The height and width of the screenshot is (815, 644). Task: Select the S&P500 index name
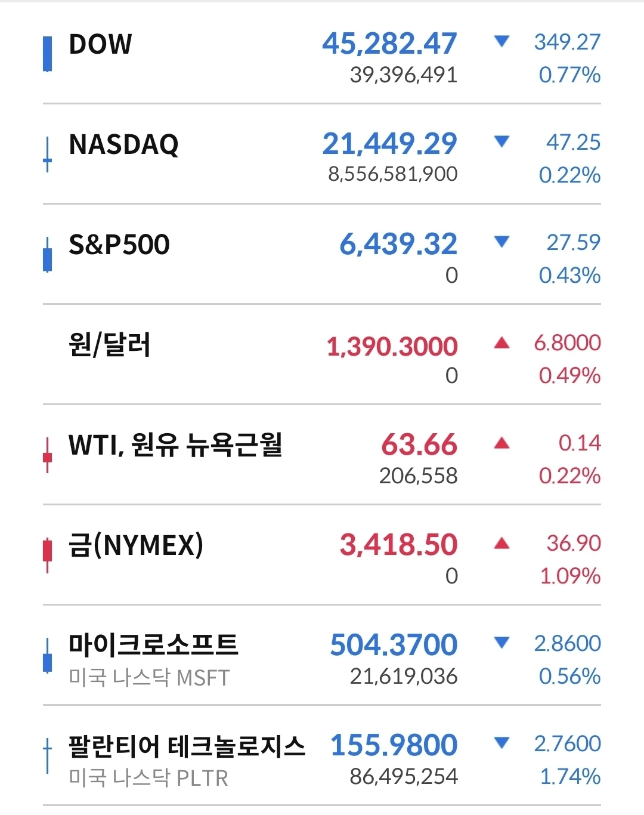[119, 245]
